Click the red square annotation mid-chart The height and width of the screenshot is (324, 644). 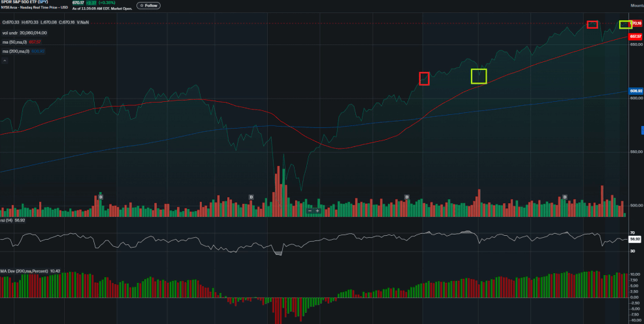pyautogui.click(x=424, y=78)
